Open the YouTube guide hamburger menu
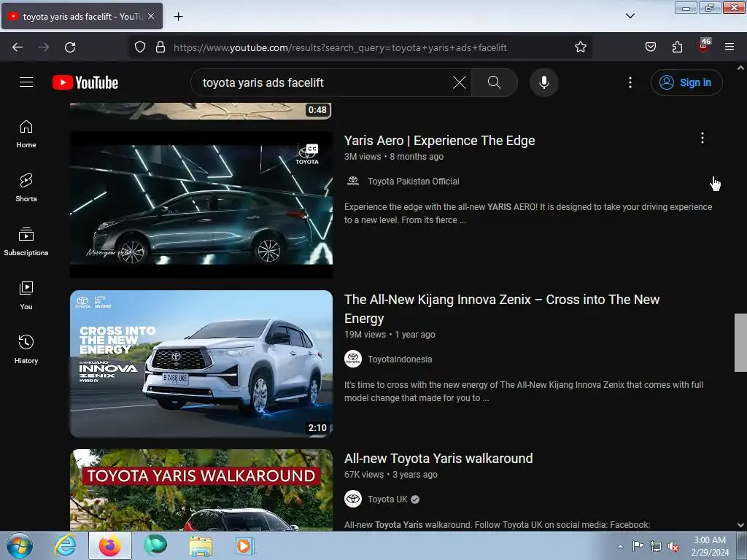The height and width of the screenshot is (560, 747). pos(26,82)
